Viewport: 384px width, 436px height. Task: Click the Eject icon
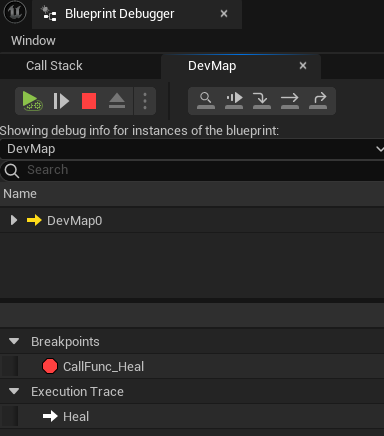tap(117, 101)
